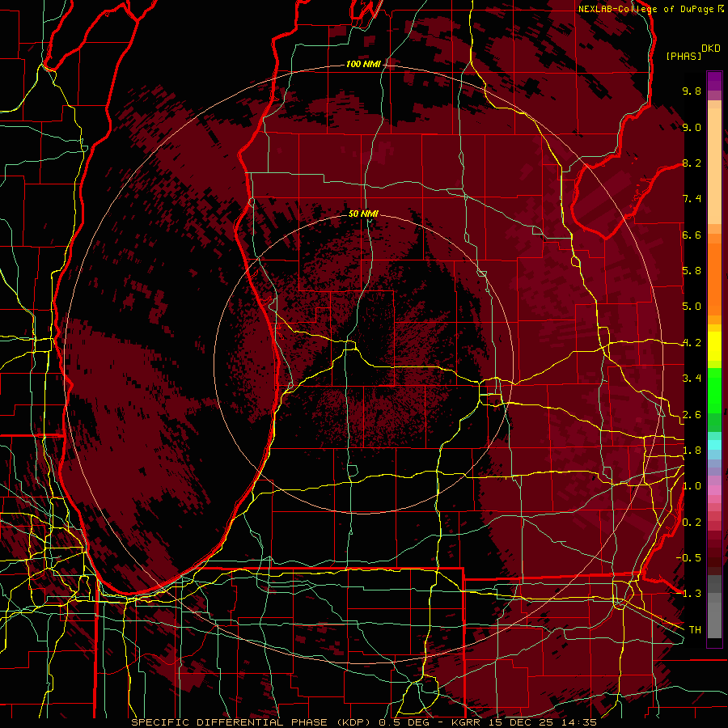Pick the yellow segment of the color bar
728x728 pixels.
pyautogui.click(x=714, y=346)
